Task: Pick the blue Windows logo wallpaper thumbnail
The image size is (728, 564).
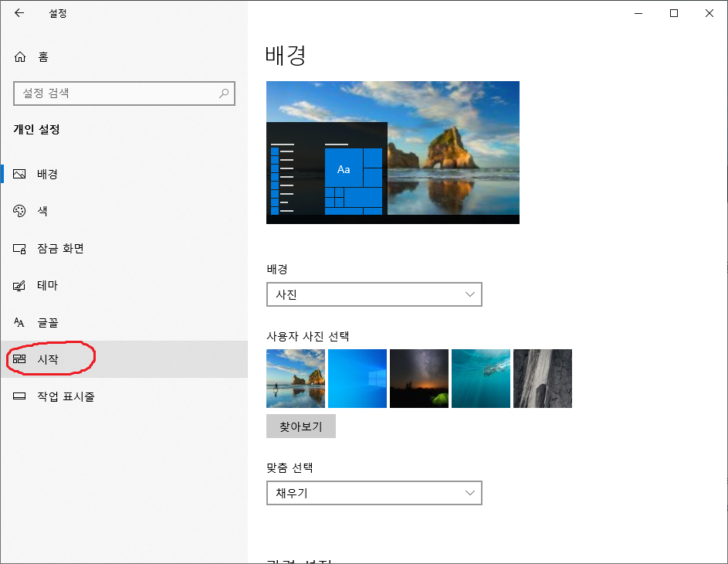Action: coord(357,379)
